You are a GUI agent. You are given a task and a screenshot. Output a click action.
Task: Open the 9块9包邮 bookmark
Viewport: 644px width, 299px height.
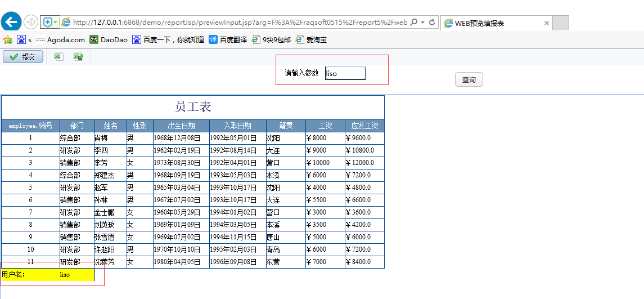click(x=271, y=40)
